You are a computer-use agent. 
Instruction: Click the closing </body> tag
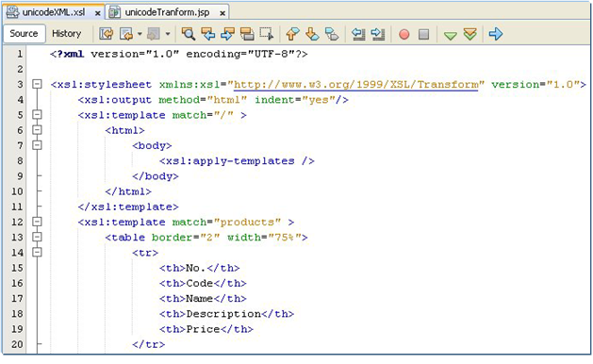[155, 176]
